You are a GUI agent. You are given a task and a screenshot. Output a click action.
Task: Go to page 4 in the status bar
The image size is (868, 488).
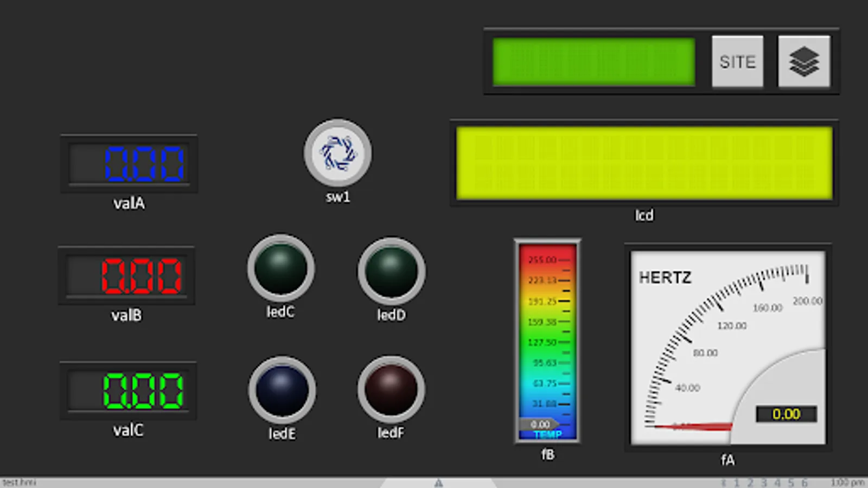pos(777,483)
